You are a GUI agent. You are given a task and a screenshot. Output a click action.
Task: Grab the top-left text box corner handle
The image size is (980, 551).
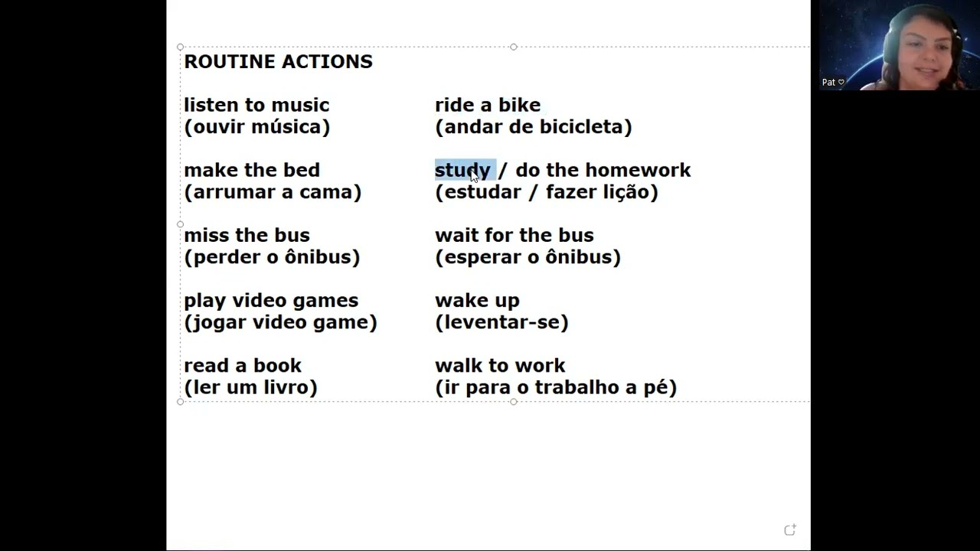point(180,47)
